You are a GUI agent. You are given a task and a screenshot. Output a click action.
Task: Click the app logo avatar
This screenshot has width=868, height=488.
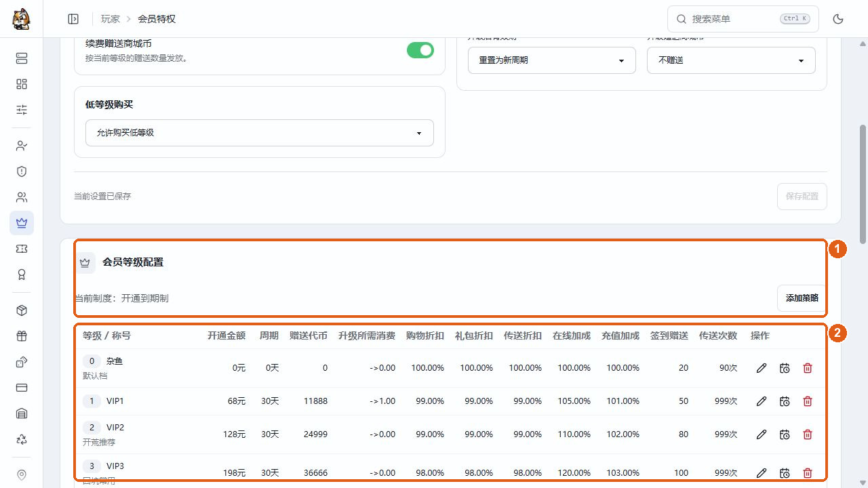22,19
